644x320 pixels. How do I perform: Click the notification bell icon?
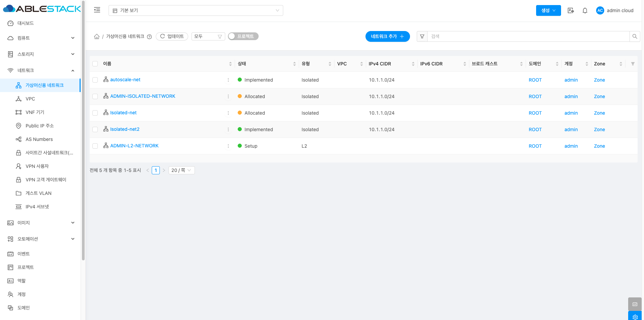tap(585, 10)
